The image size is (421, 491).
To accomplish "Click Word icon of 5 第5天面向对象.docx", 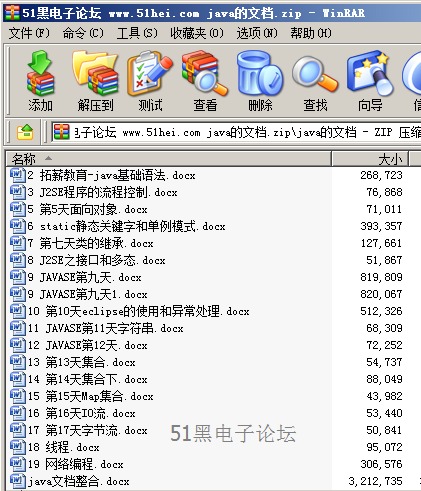I will click(18, 209).
